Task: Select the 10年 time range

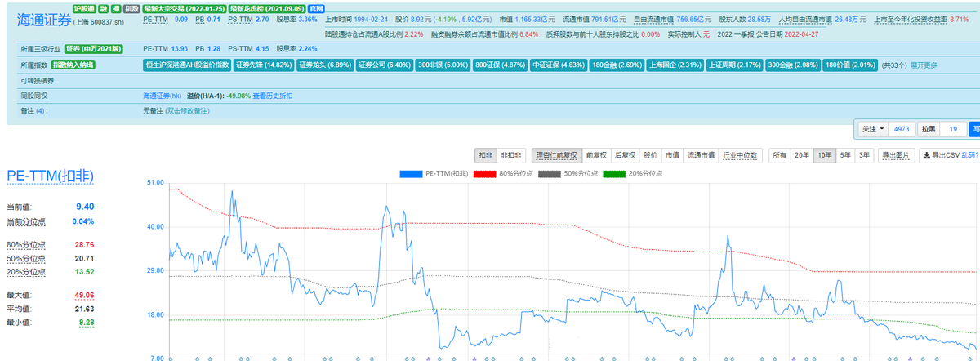Action: click(825, 154)
